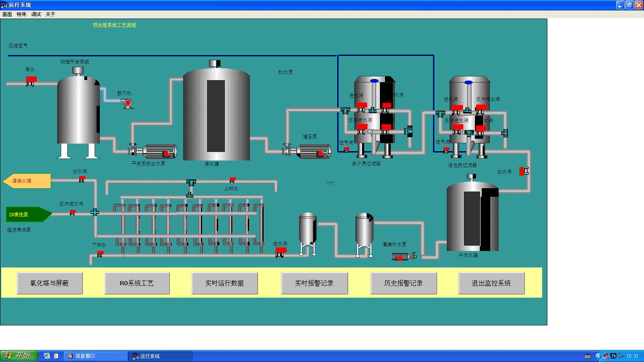Toggle the 下排水 drain valve
644x362 pixels.
point(100,253)
